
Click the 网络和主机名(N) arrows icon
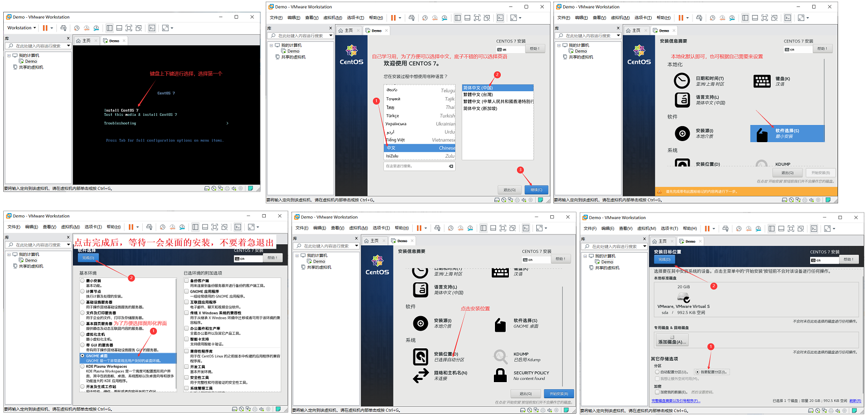pos(420,375)
